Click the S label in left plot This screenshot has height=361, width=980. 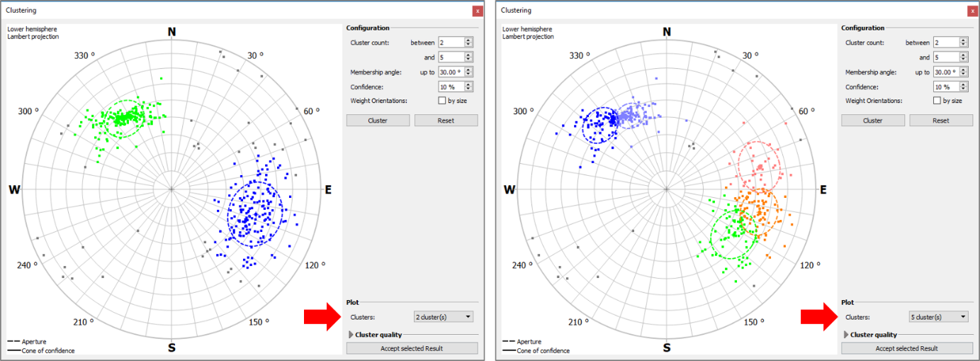[171, 348]
